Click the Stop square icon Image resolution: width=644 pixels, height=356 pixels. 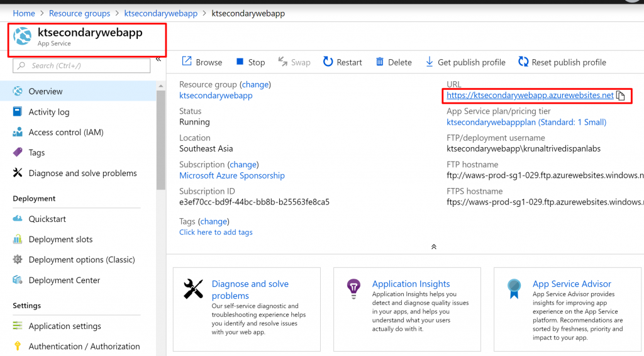point(240,62)
